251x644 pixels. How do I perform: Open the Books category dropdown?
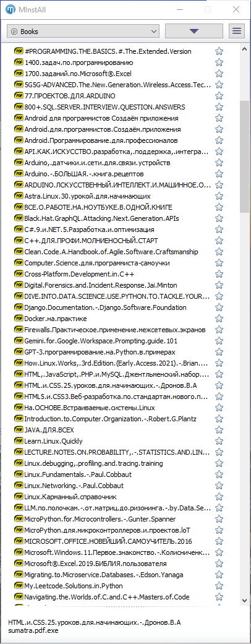[83, 31]
